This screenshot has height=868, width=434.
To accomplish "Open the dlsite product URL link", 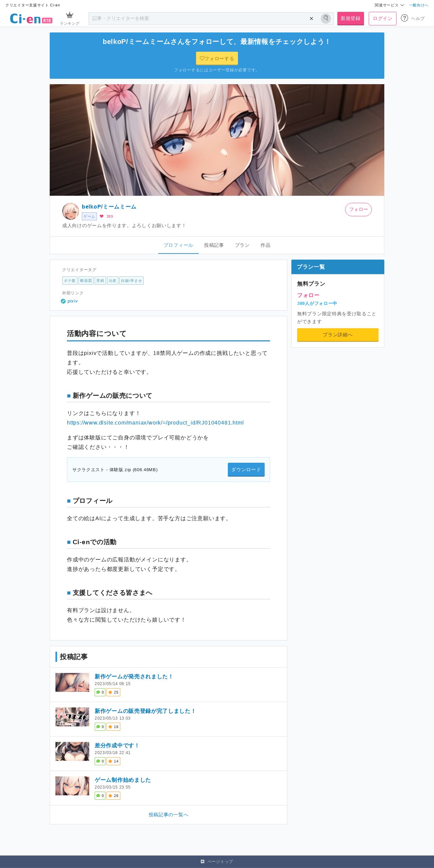I will click(155, 423).
